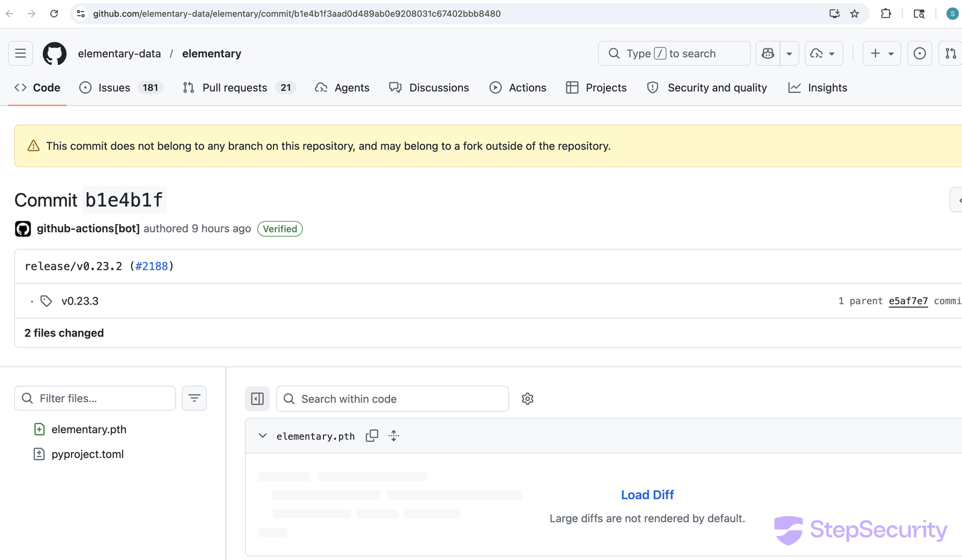Viewport: 962px width, 560px height.
Task: Collapse the elementary.pth diff chevron
Action: (263, 436)
